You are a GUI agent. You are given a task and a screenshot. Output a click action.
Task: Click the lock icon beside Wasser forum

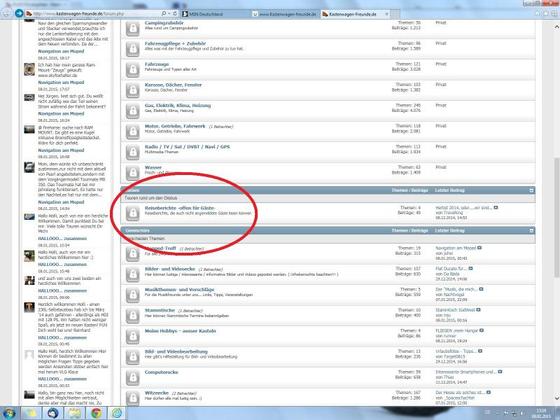133,173
